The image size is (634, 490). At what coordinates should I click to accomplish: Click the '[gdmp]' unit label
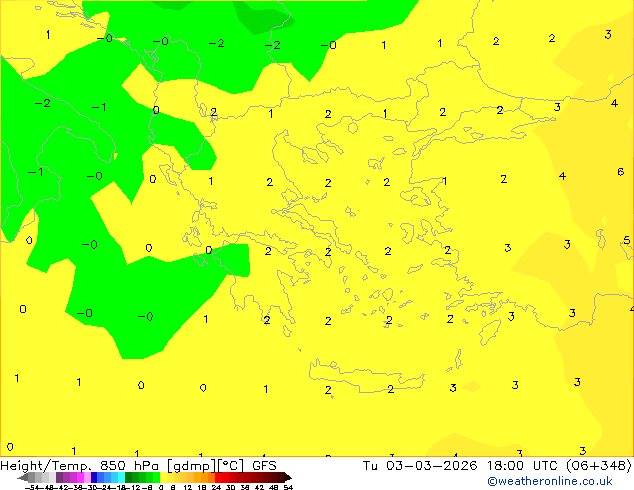click(192, 466)
